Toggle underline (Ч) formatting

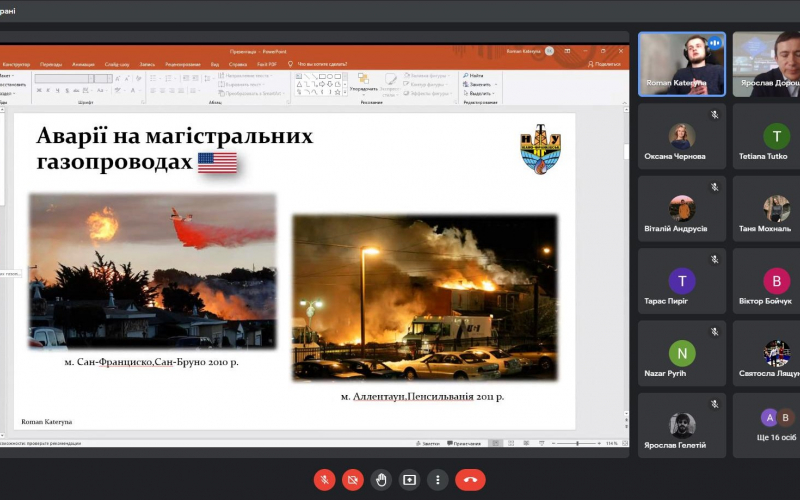click(x=58, y=90)
